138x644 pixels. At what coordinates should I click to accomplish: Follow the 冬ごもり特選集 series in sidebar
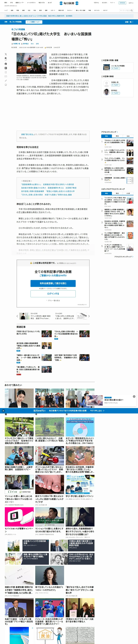tap(115, 68)
